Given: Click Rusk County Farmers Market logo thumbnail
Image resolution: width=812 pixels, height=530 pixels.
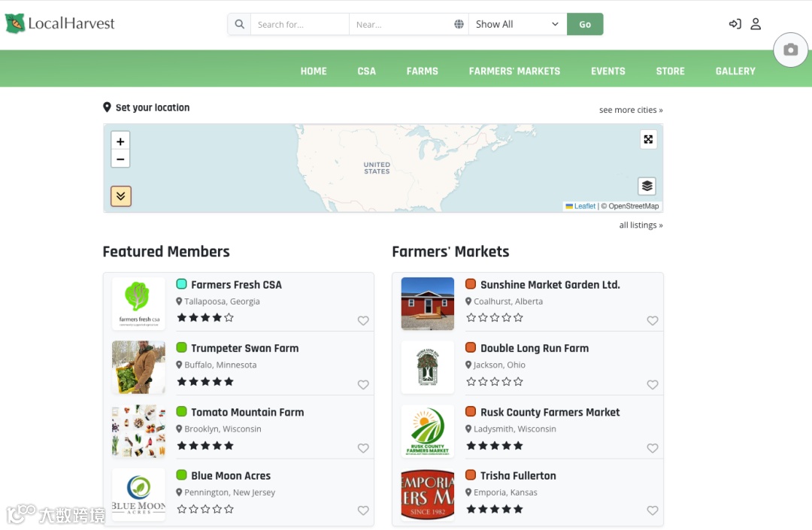Looking at the screenshot, I should (427, 432).
